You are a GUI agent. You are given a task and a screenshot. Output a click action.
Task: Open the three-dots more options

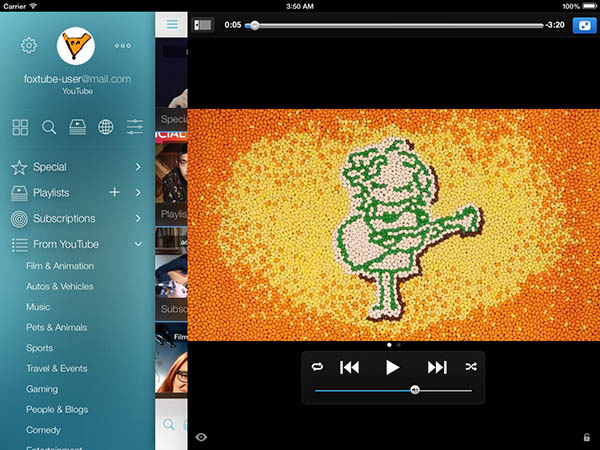tap(122, 46)
